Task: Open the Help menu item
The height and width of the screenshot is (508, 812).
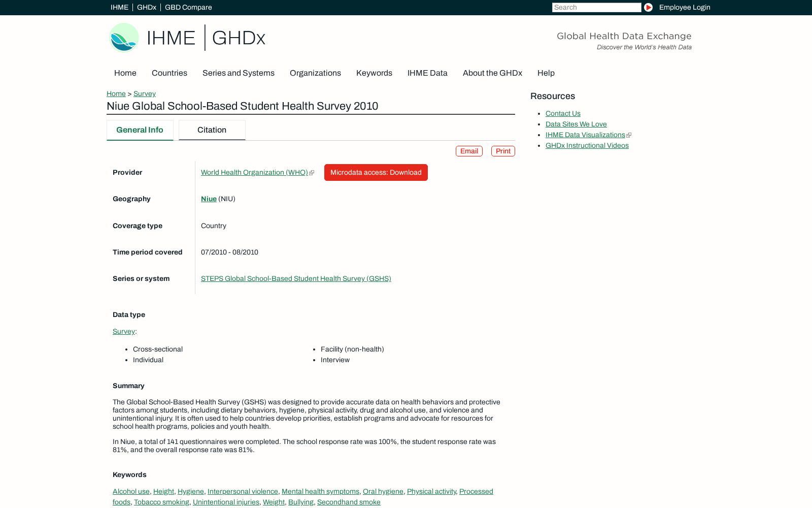Action: point(546,73)
